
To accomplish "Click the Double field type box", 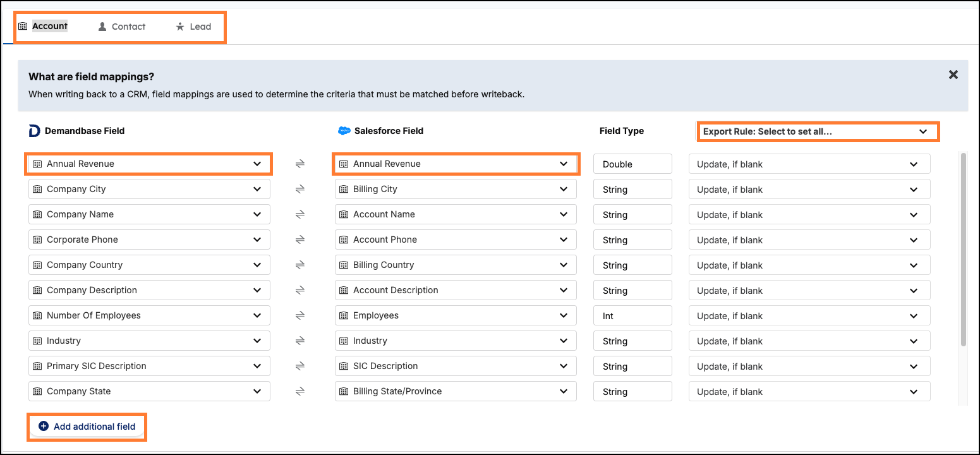I will [632, 164].
